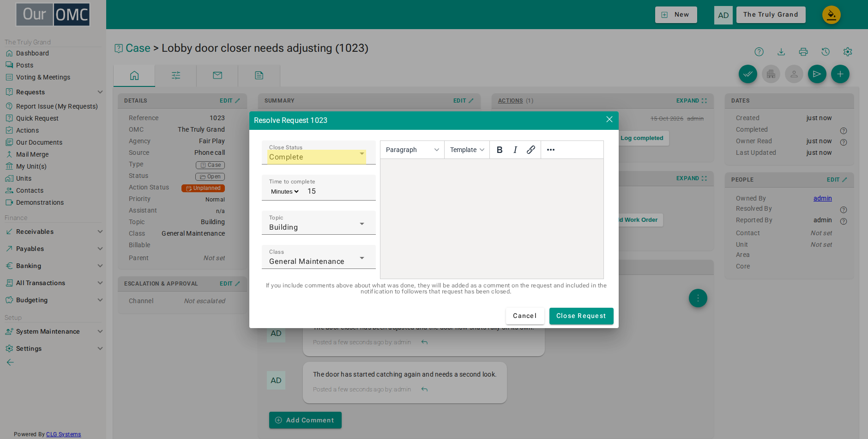Toggle italic formatting in editor
This screenshot has width=868, height=439.
tap(515, 150)
